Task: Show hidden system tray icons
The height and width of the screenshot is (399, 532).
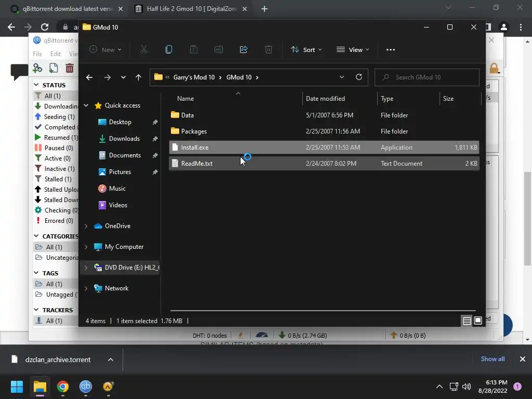Action: pos(440,387)
